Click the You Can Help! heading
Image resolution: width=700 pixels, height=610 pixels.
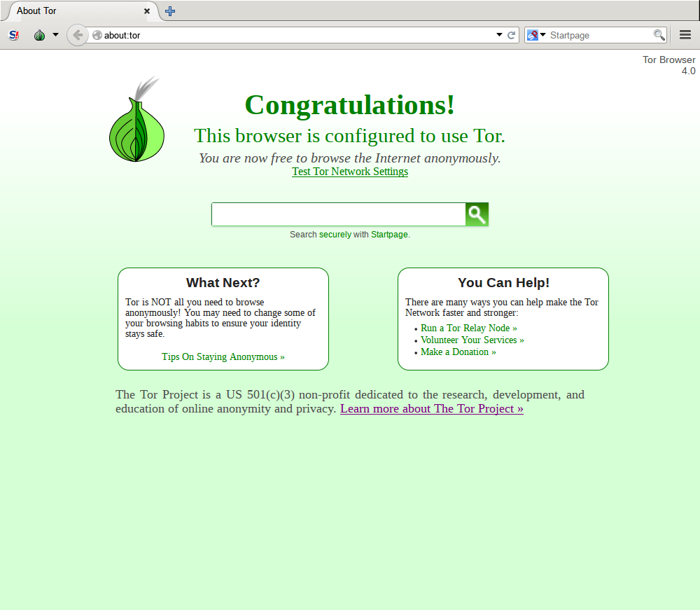pos(503,283)
